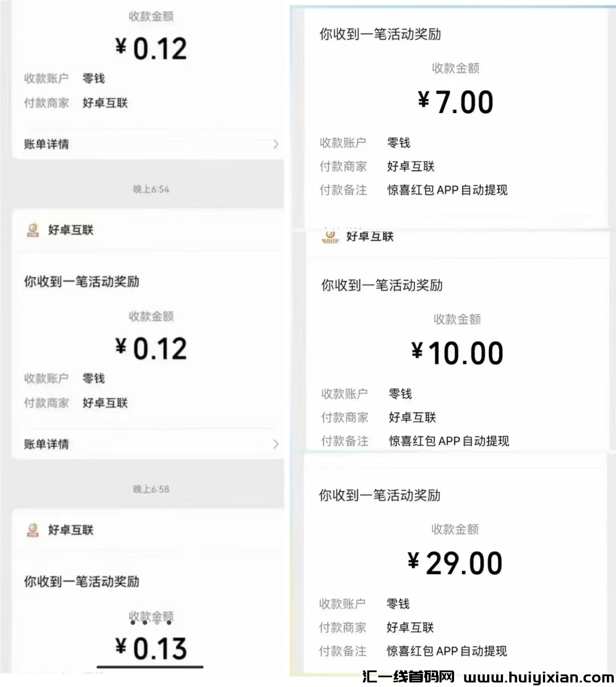Open 好卓互联 account name above ¥10.00 card

click(370, 237)
